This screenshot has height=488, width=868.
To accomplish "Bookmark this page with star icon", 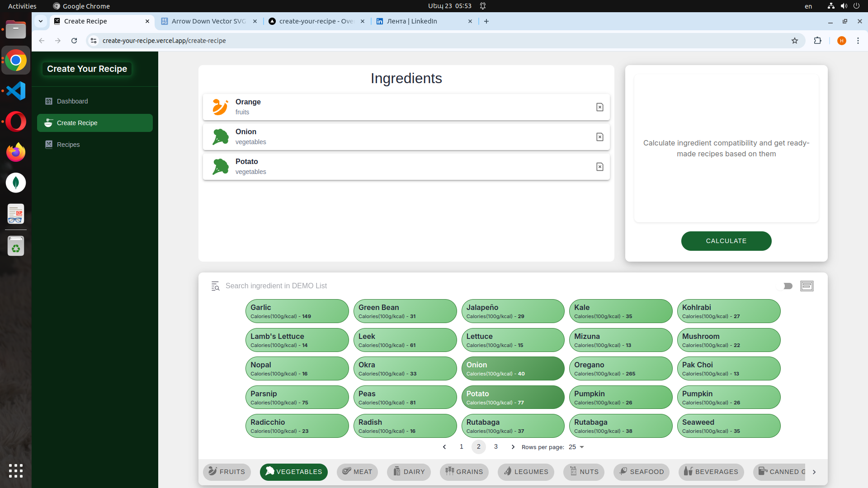I will coord(795,41).
